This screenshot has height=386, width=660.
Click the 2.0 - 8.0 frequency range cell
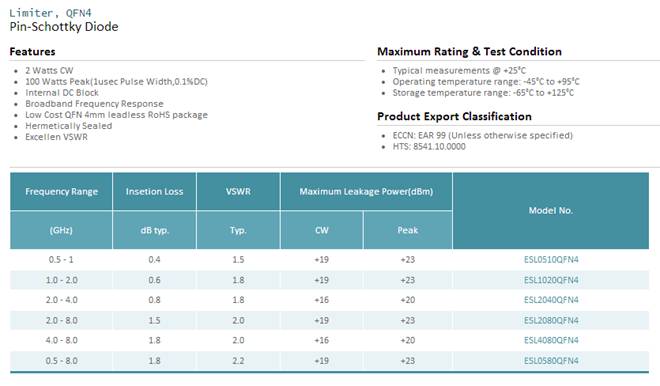click(61, 320)
